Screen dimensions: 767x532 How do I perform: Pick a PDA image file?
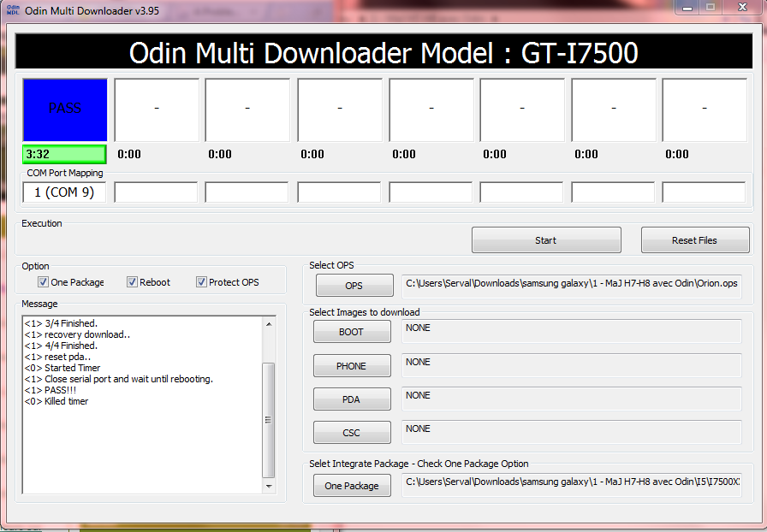352,399
